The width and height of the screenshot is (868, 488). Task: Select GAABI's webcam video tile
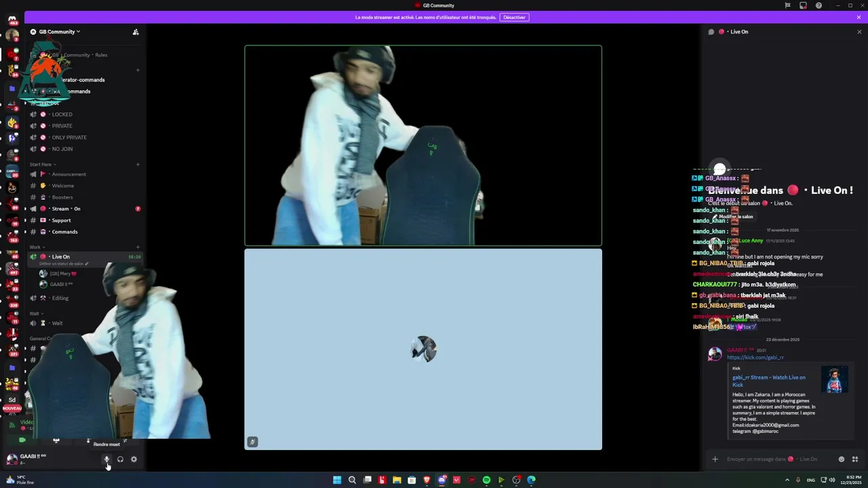[423, 146]
